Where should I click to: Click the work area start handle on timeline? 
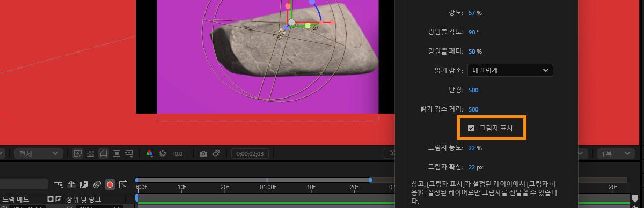tap(137, 180)
